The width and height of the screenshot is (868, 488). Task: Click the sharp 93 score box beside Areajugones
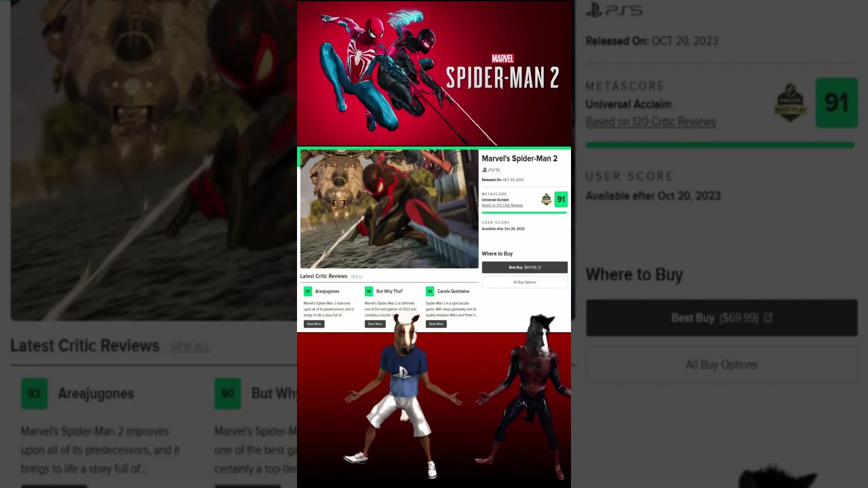[x=308, y=291]
